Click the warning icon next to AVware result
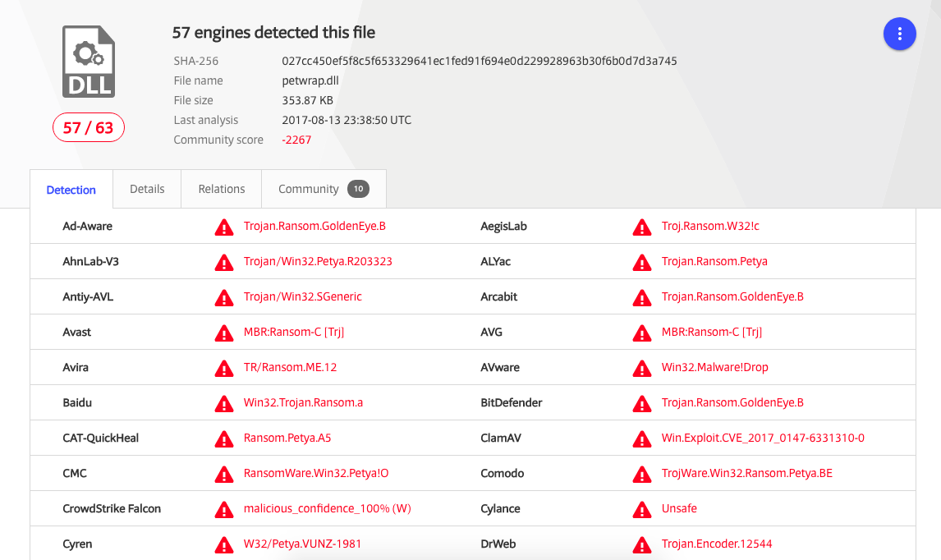The width and height of the screenshot is (941, 560). pos(641,369)
